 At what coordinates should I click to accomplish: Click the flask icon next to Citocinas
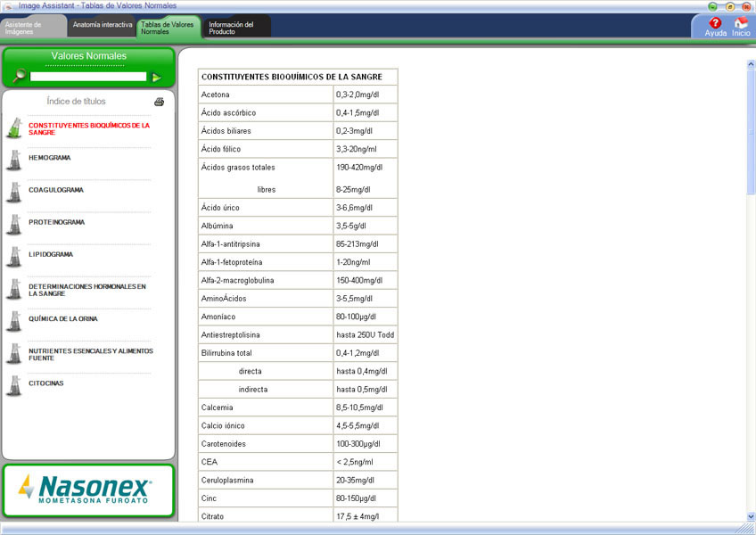(15, 386)
